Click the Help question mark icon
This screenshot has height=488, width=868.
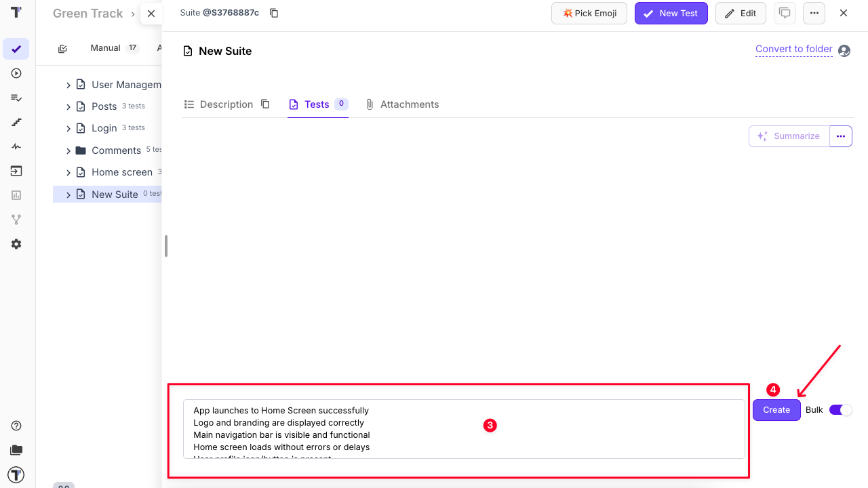click(x=16, y=426)
